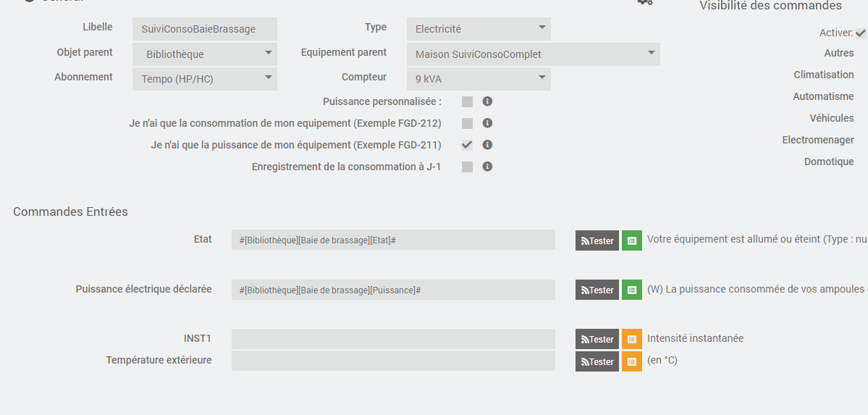
Task: Open the Objet parent dropdown
Action: (x=204, y=54)
